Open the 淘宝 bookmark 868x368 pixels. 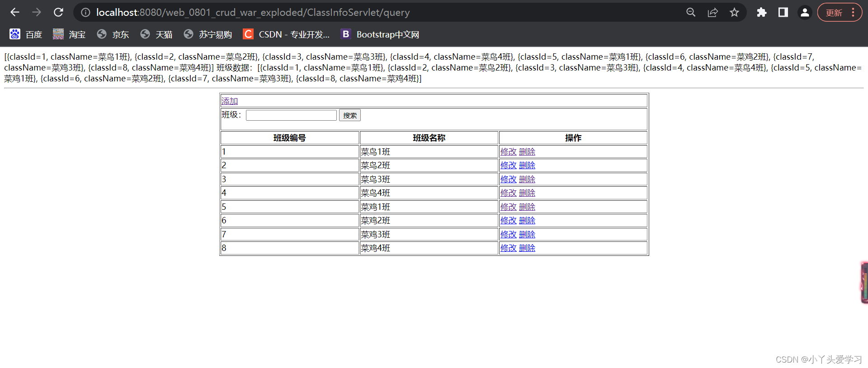[69, 34]
